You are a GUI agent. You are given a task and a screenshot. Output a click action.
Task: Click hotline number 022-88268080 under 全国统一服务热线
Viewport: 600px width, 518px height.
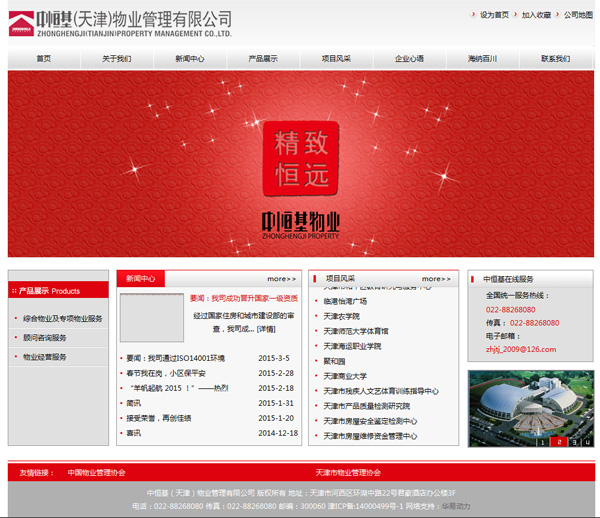(x=510, y=309)
